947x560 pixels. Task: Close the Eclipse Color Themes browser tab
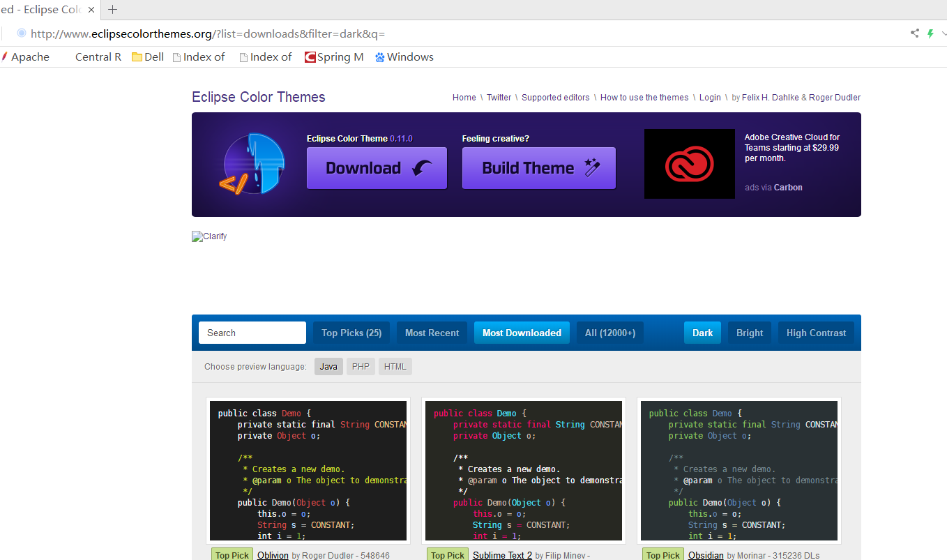pyautogui.click(x=91, y=10)
